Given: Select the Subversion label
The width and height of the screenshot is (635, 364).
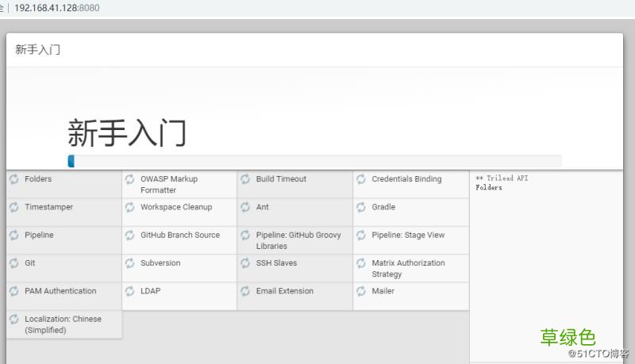Looking at the screenshot, I should [160, 263].
